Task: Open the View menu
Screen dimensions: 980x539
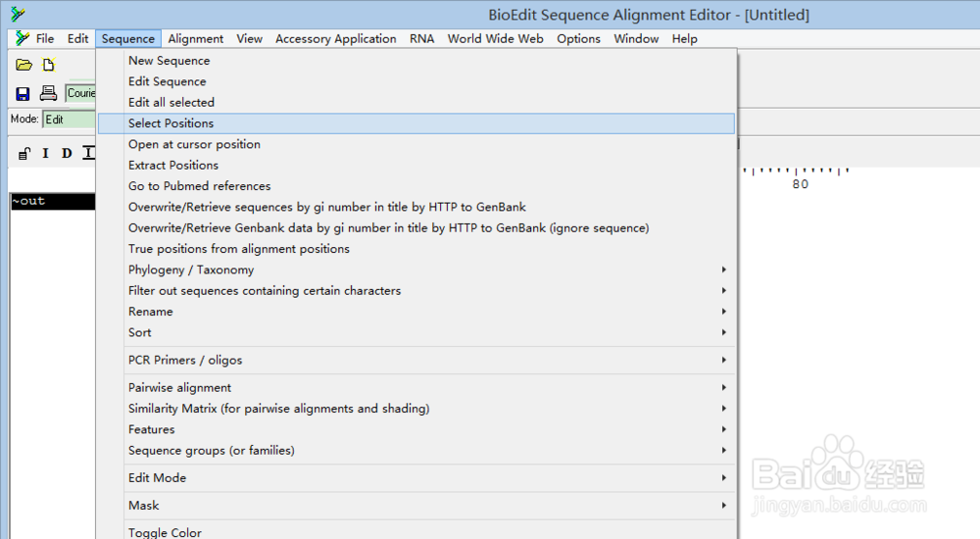Action: 249,39
